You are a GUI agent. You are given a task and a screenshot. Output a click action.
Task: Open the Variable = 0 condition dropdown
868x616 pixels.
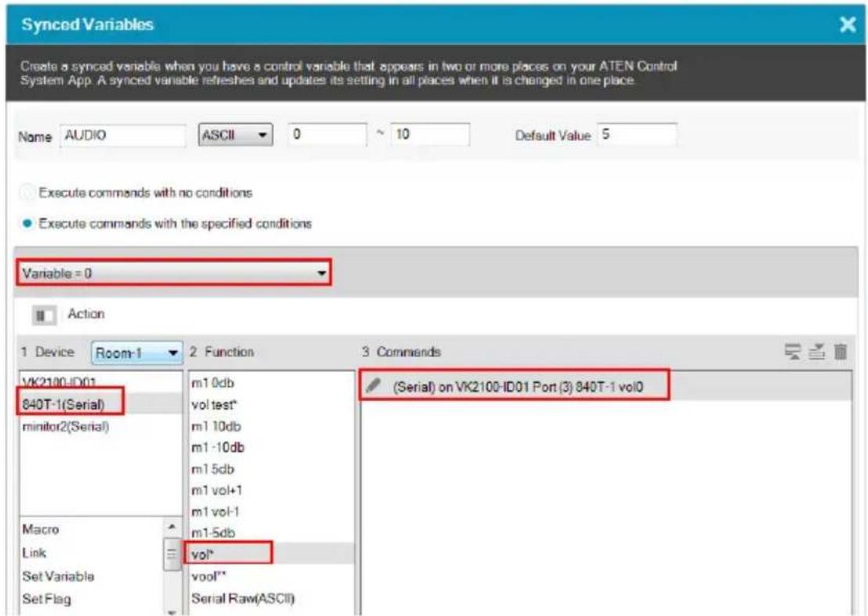[174, 273]
